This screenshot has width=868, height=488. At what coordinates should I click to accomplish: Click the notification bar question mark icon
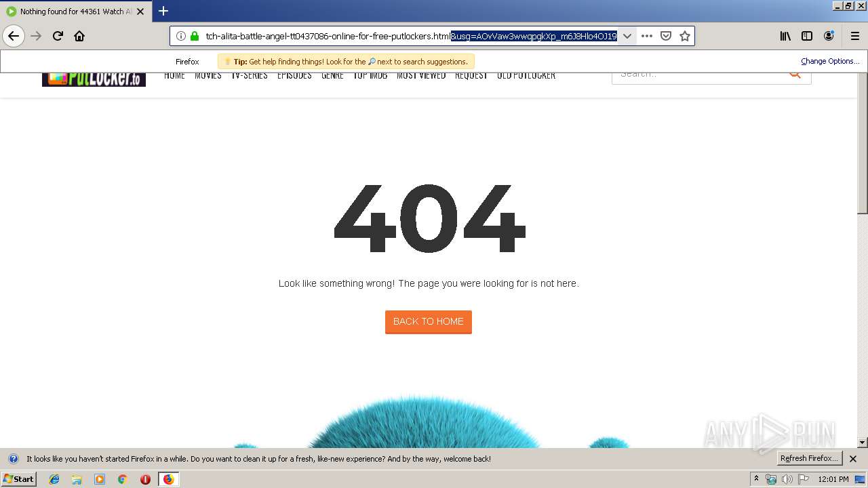point(13,459)
